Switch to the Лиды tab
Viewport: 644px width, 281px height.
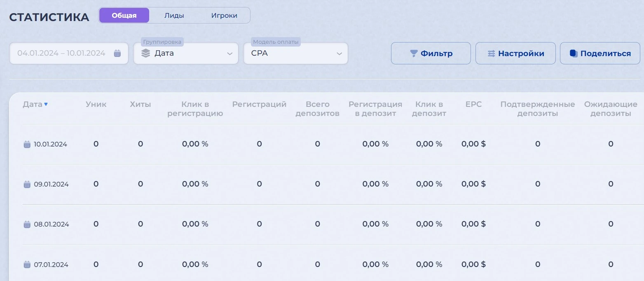tap(174, 16)
